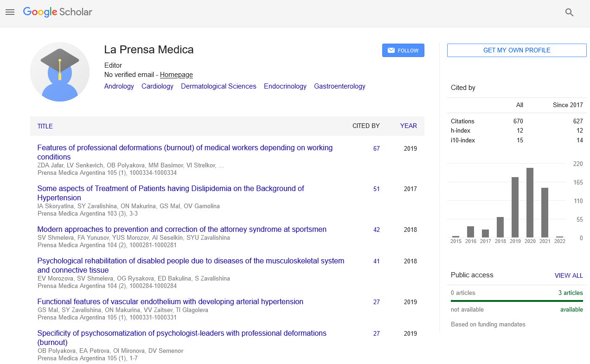590x364 pixels.
Task: Click the profile avatar picture
Action: point(60,72)
